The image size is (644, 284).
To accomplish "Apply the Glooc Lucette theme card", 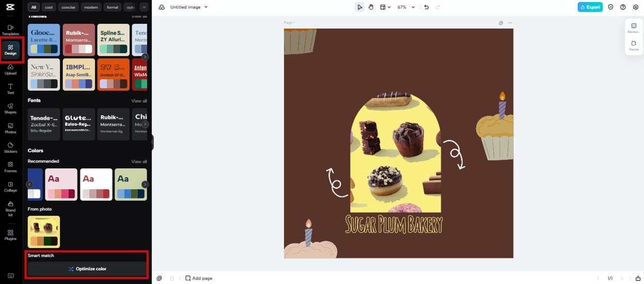I will pos(44,40).
